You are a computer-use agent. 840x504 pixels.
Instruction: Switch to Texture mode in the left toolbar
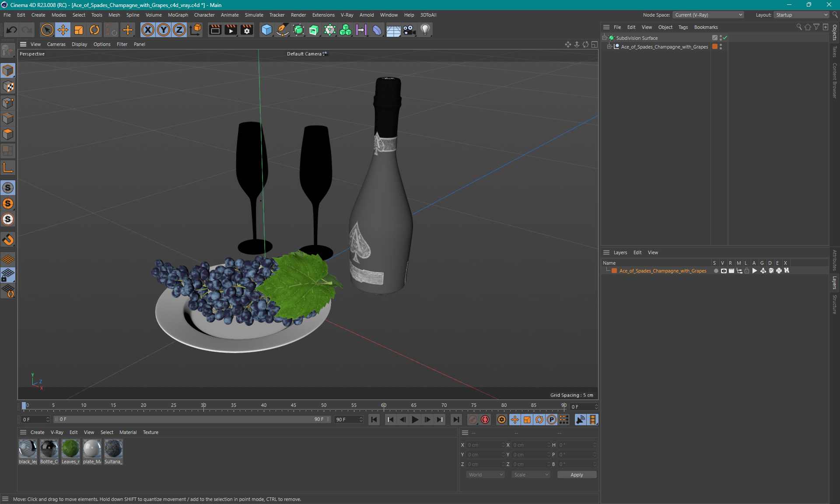(x=8, y=87)
